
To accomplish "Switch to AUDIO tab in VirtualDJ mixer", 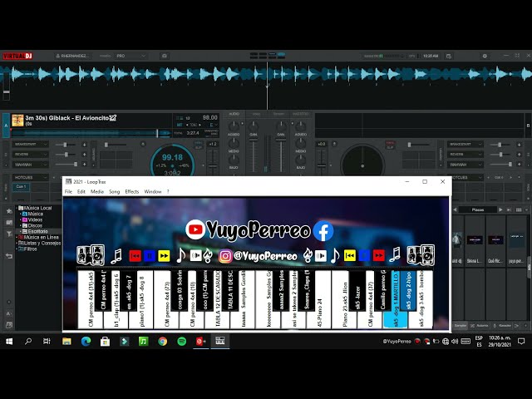I will pos(234,114).
